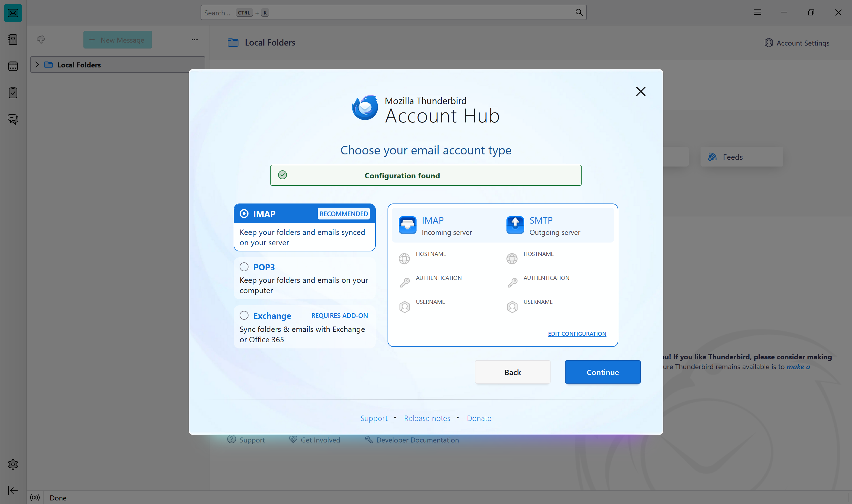Click the Thunderbird logo in Account Hub
The width and height of the screenshot is (852, 504).
coord(365,108)
